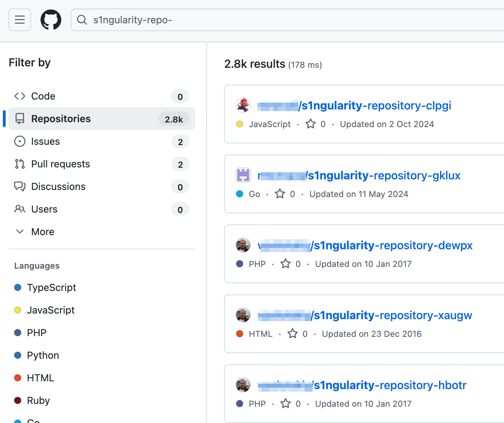Click the purple identicon avatar
504x423 pixels.
tap(243, 175)
